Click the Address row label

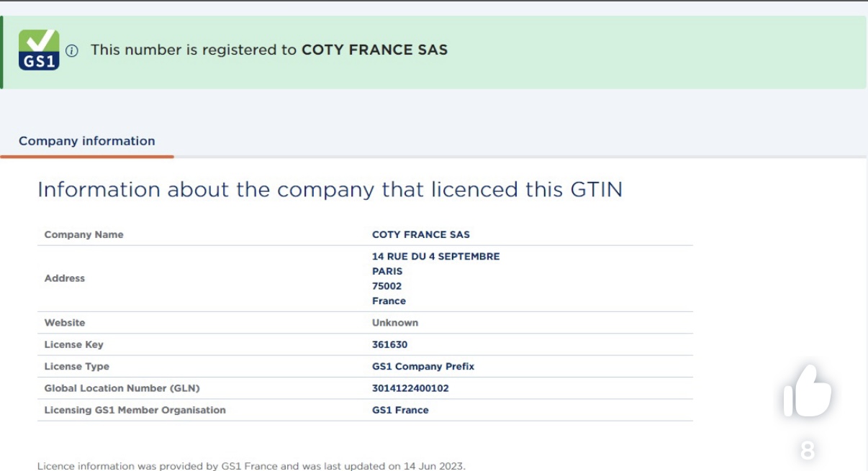pos(65,278)
